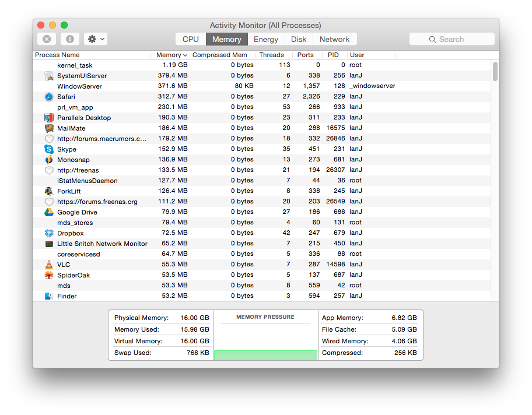This screenshot has width=532, height=415.
Task: Sort by Compressed Mem column
Action: coord(222,55)
